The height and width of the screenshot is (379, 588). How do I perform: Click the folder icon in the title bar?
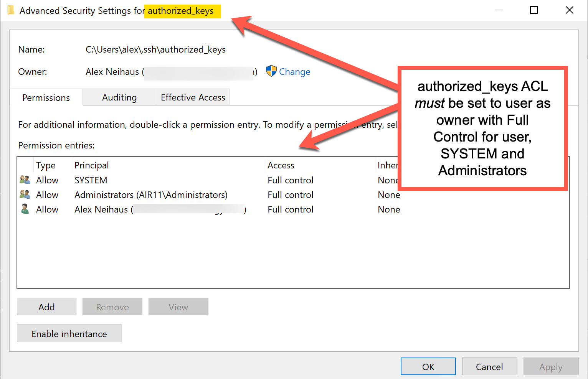(x=10, y=10)
